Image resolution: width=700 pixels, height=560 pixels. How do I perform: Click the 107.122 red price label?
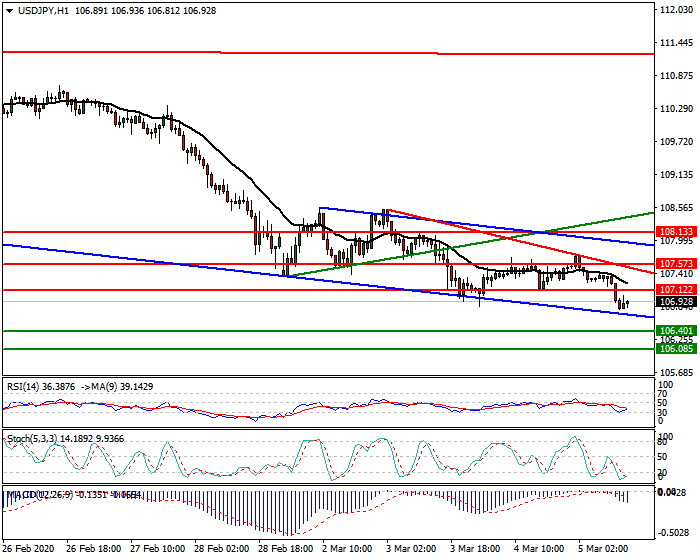[676, 290]
